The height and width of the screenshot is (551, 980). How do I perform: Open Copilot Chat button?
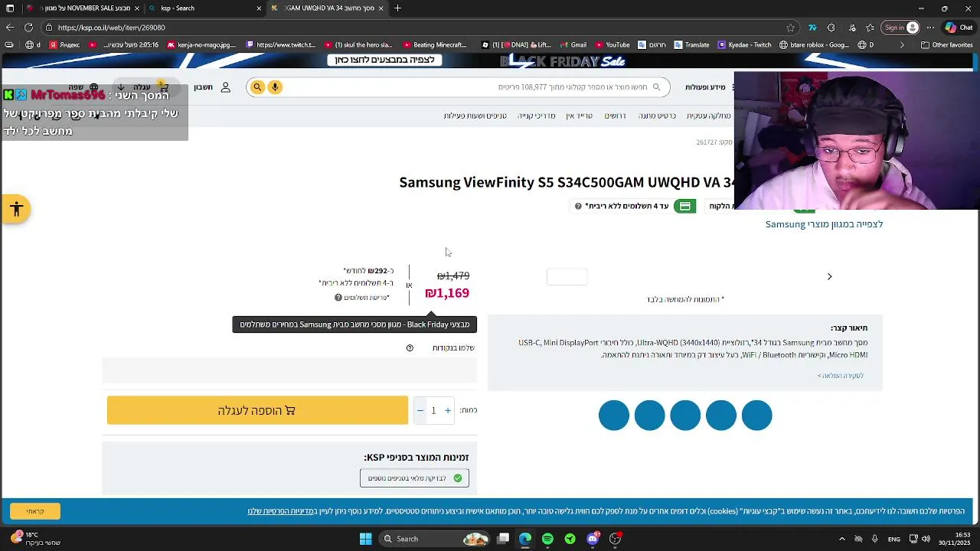[959, 28]
